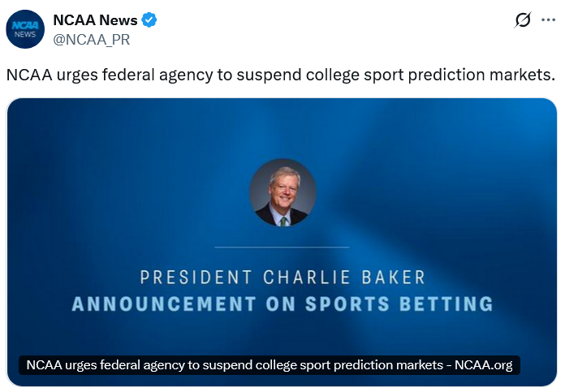Open Charlie Baker's circular portrait photo

point(282,193)
